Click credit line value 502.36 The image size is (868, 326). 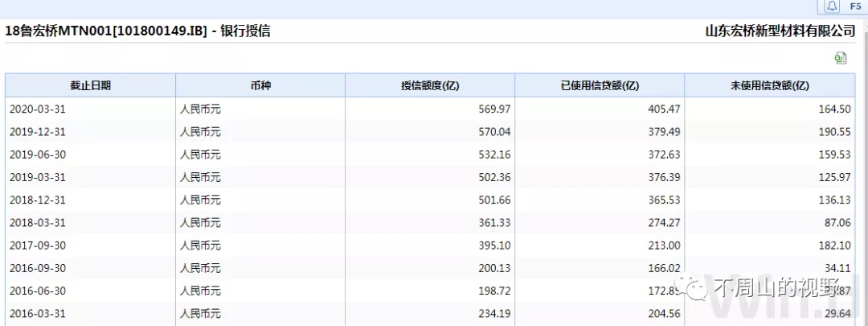pos(495,177)
